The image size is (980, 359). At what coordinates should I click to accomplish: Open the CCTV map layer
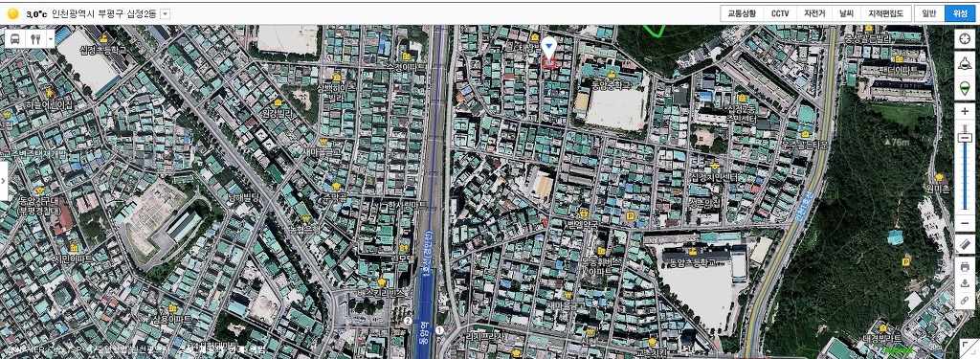pyautogui.click(x=779, y=13)
